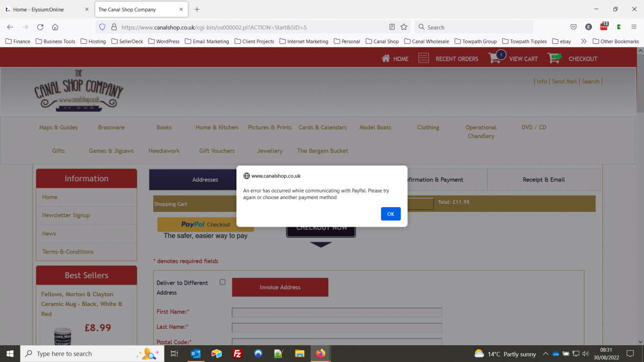The height and width of the screenshot is (362, 644).
Task: Click the Newsletter Signup sidebar link
Action: pyautogui.click(x=66, y=215)
